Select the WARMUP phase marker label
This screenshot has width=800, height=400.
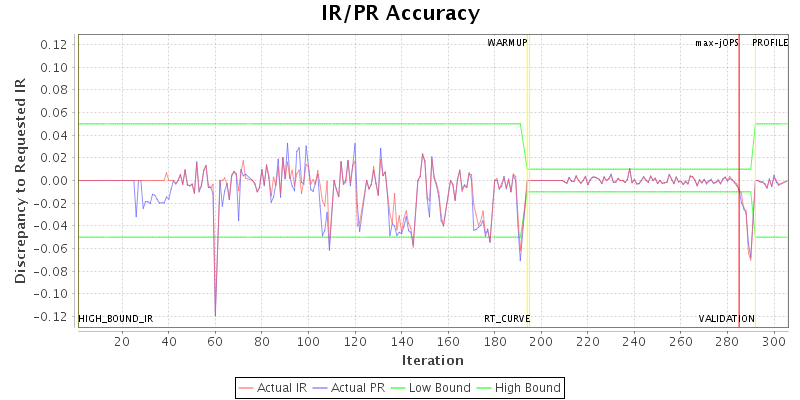click(x=507, y=43)
